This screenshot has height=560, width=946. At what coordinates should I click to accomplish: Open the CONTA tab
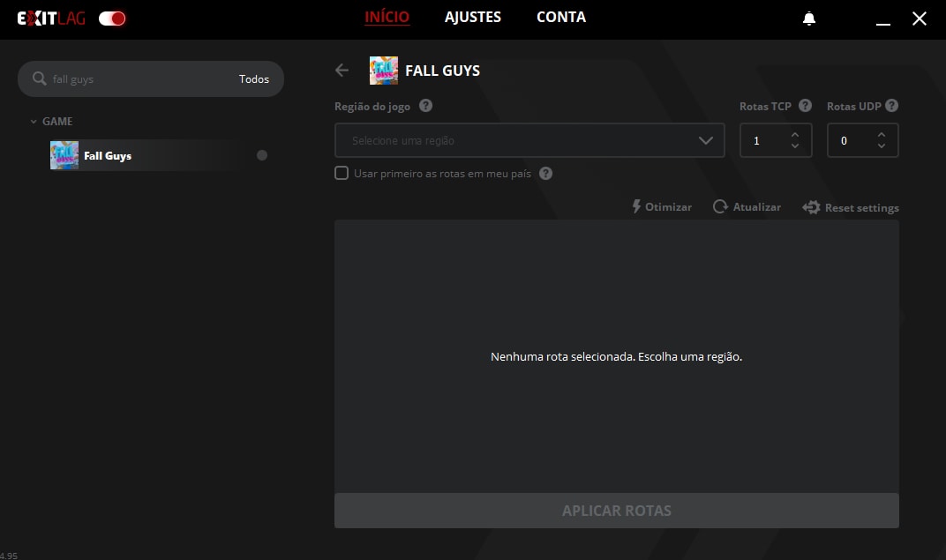coord(561,18)
